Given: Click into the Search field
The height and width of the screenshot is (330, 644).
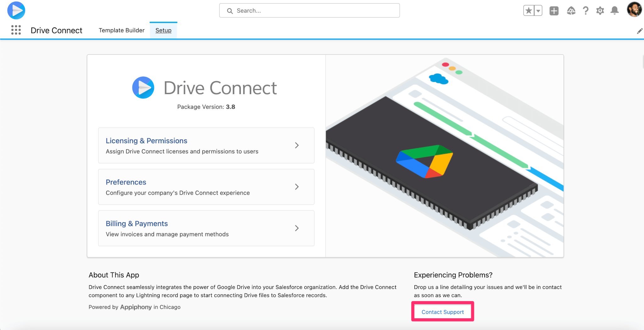Looking at the screenshot, I should [309, 11].
